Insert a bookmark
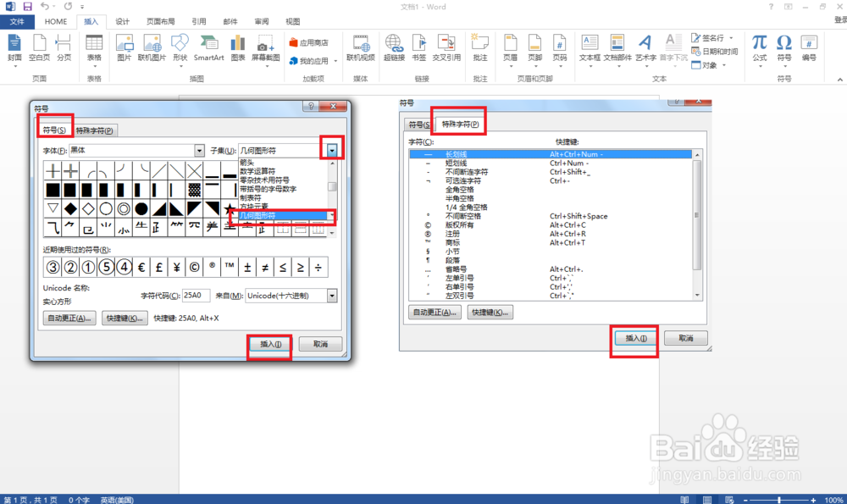The width and height of the screenshot is (847, 504). (418, 48)
